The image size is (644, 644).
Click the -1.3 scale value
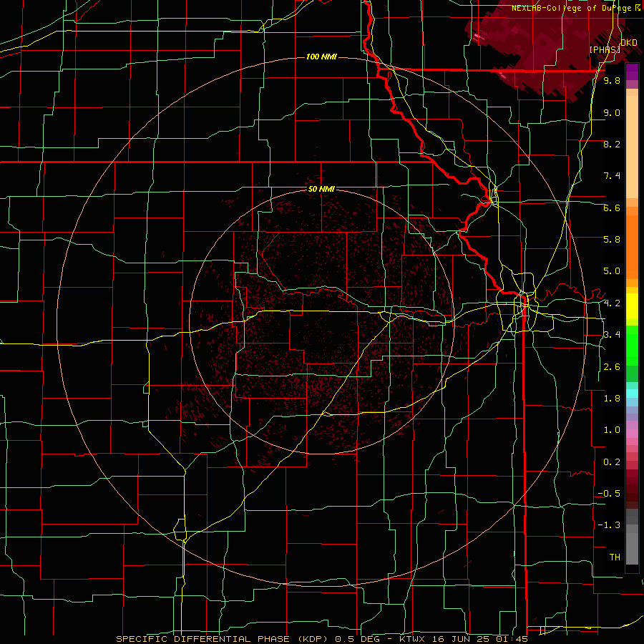click(609, 525)
